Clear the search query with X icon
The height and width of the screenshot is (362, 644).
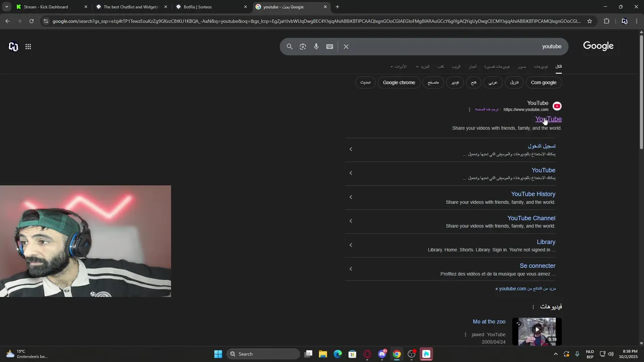click(x=346, y=46)
